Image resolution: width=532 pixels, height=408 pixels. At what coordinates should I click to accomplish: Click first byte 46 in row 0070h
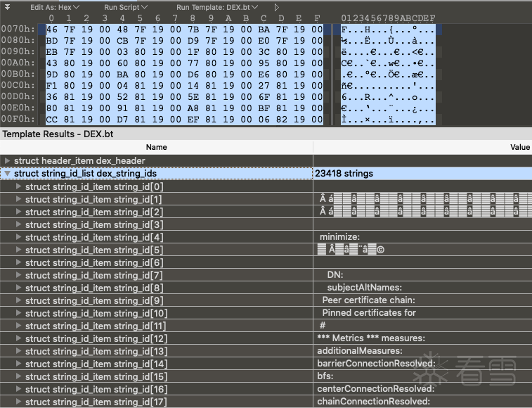point(51,30)
